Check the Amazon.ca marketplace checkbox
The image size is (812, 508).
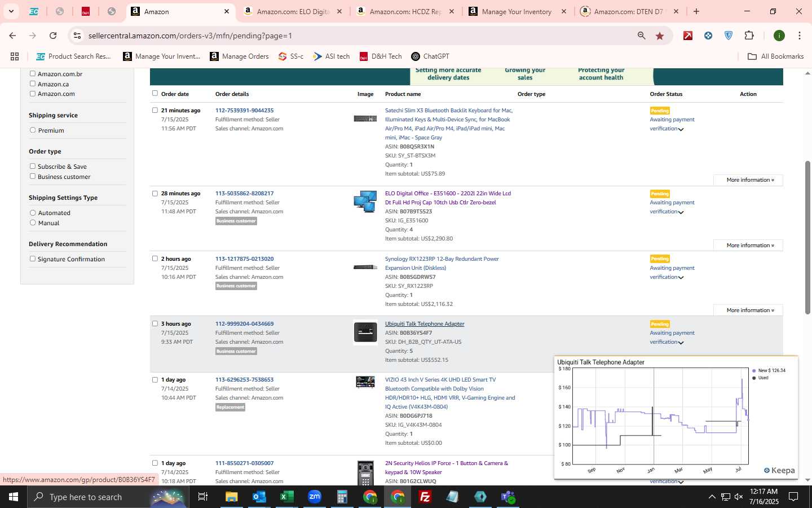33,84
